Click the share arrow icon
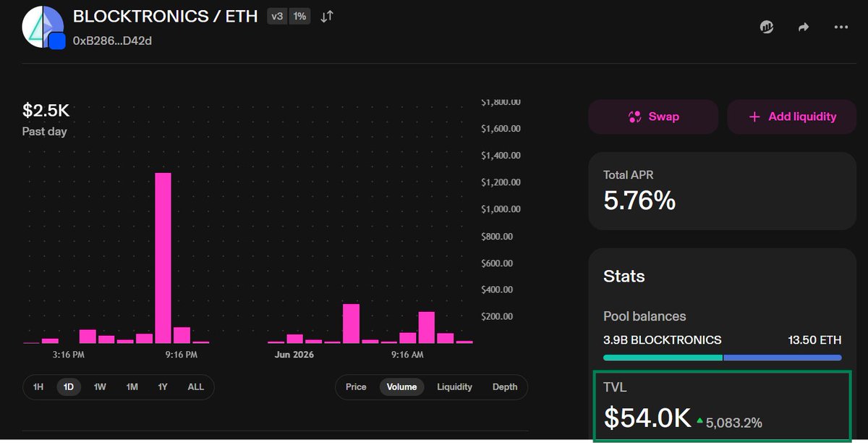This screenshot has height=443, width=868. pyautogui.click(x=804, y=27)
